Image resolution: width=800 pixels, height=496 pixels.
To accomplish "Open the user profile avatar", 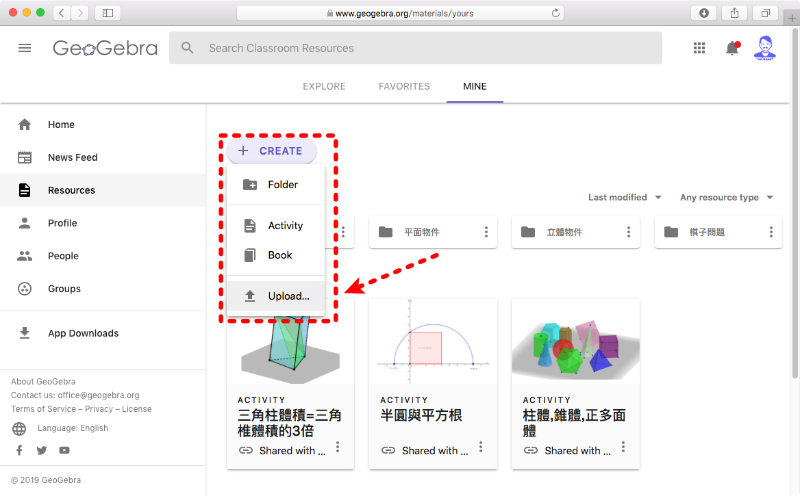I will (x=765, y=48).
